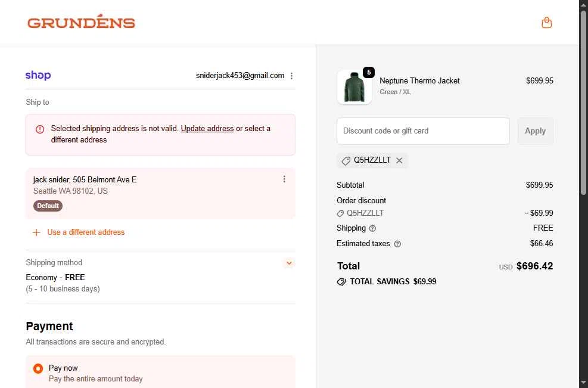Click Use a different address

[86, 232]
